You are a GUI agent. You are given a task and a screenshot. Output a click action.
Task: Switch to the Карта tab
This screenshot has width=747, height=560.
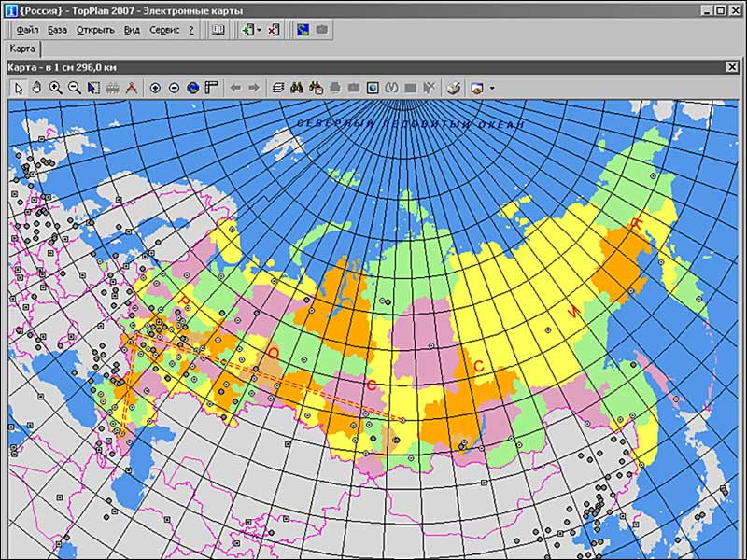22,49
